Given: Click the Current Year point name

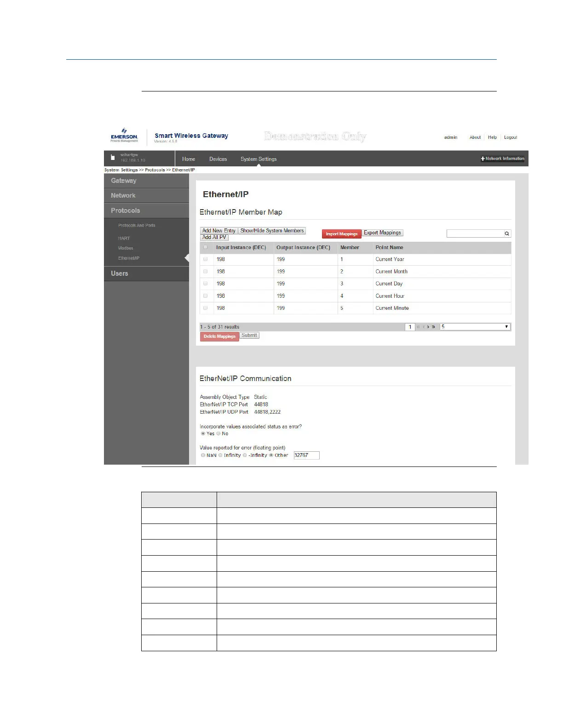Looking at the screenshot, I should tap(390, 259).
